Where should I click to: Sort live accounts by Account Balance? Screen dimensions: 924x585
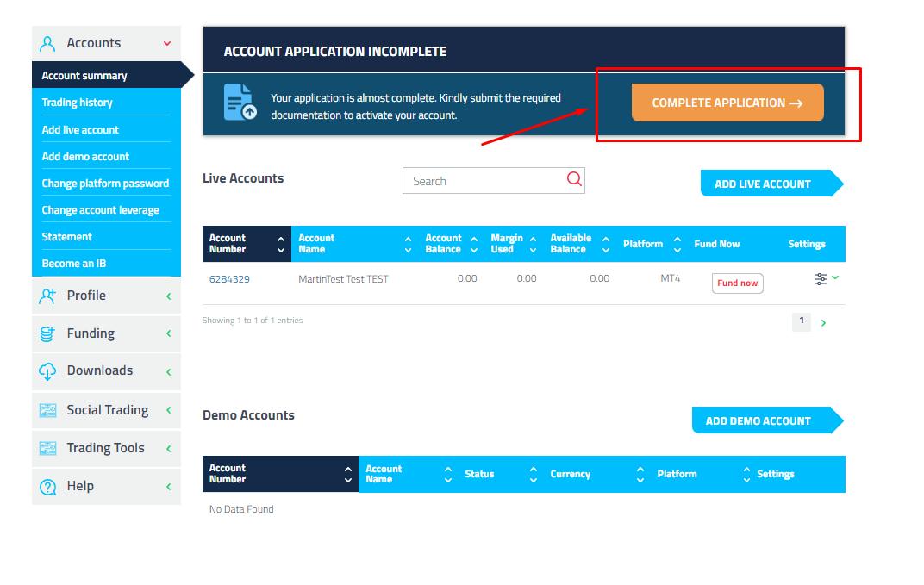click(x=474, y=245)
